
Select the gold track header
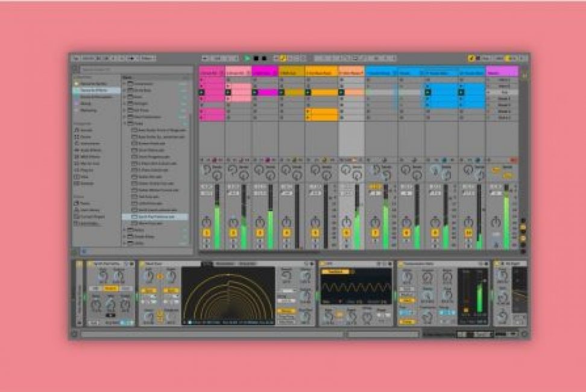pos(292,72)
